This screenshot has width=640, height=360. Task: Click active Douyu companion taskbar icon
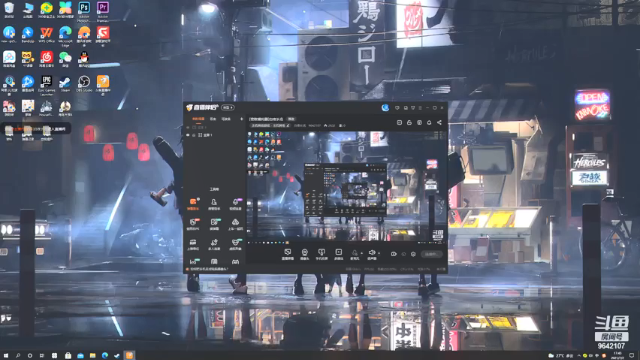click(129, 356)
